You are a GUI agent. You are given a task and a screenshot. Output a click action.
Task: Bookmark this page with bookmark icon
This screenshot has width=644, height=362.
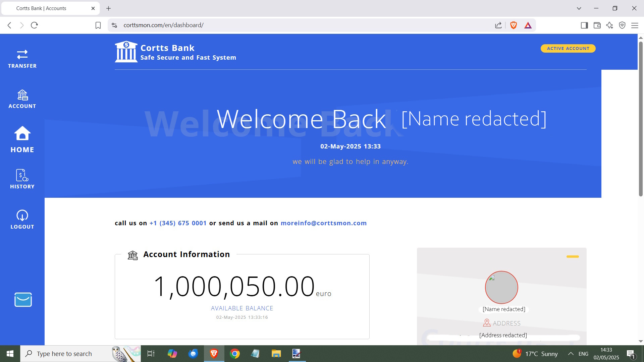tap(98, 25)
